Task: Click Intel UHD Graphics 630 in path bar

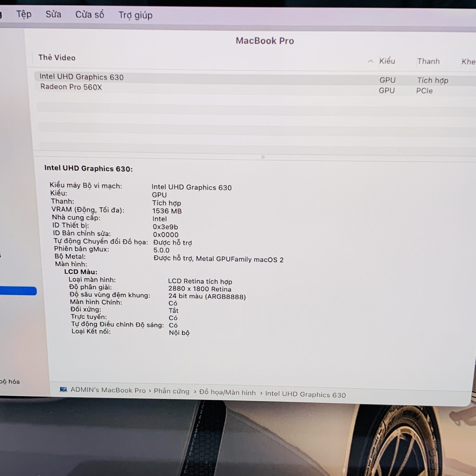Action: pos(305,394)
